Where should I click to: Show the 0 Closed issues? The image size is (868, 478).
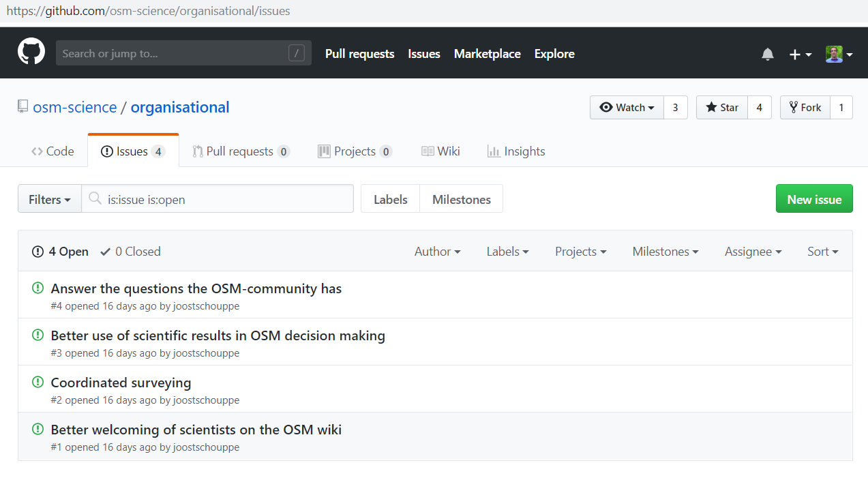[130, 252]
